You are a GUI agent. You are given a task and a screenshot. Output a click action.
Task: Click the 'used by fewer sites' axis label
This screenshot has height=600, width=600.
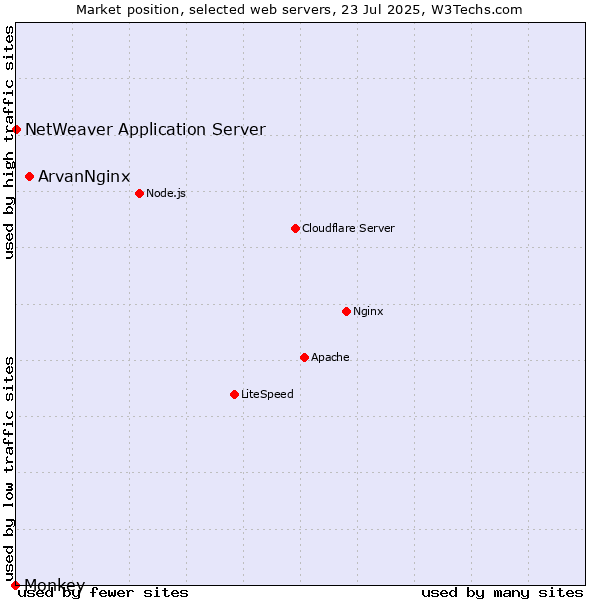pyautogui.click(x=103, y=593)
